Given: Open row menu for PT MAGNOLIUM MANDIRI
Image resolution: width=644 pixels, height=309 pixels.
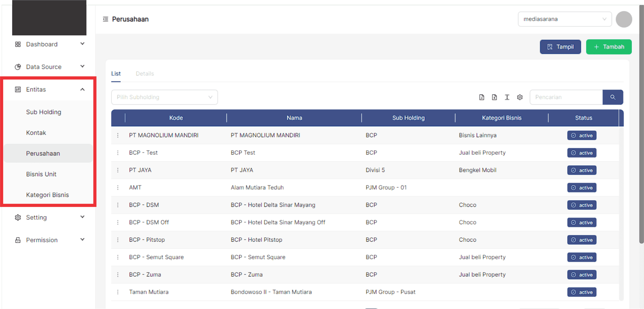Looking at the screenshot, I should (x=118, y=135).
